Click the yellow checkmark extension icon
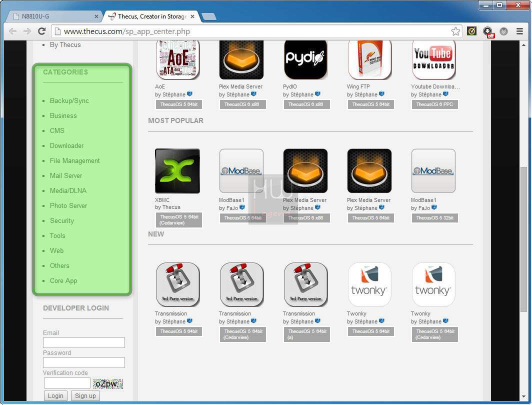The width and height of the screenshot is (532, 405). point(471,31)
